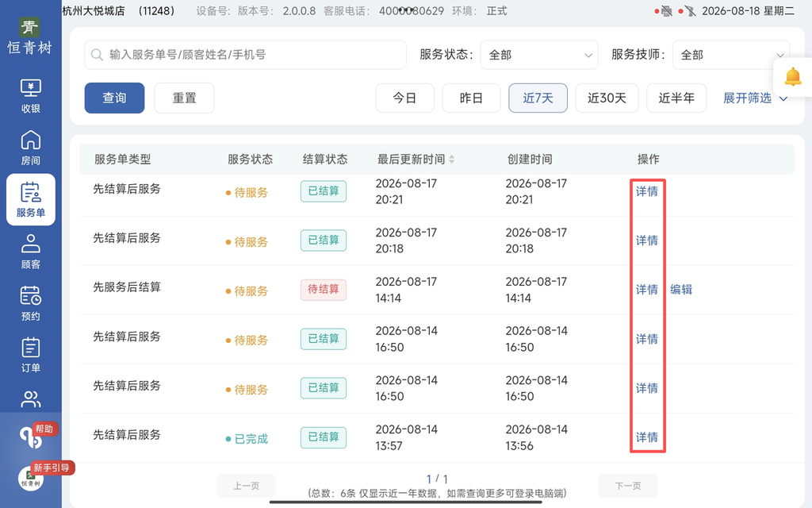This screenshot has width=812, height=508.
Task: Click the store name 杭州大悦城店
Action: tap(94, 11)
